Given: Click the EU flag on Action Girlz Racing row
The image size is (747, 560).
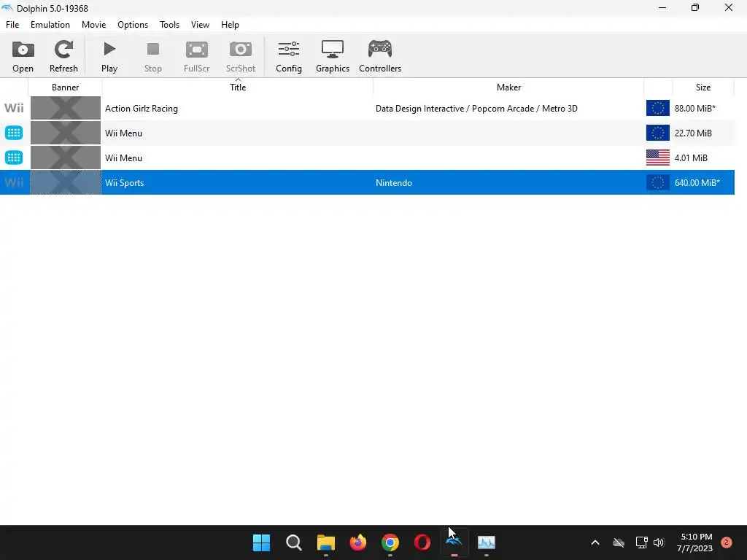Looking at the screenshot, I should coord(658,108).
